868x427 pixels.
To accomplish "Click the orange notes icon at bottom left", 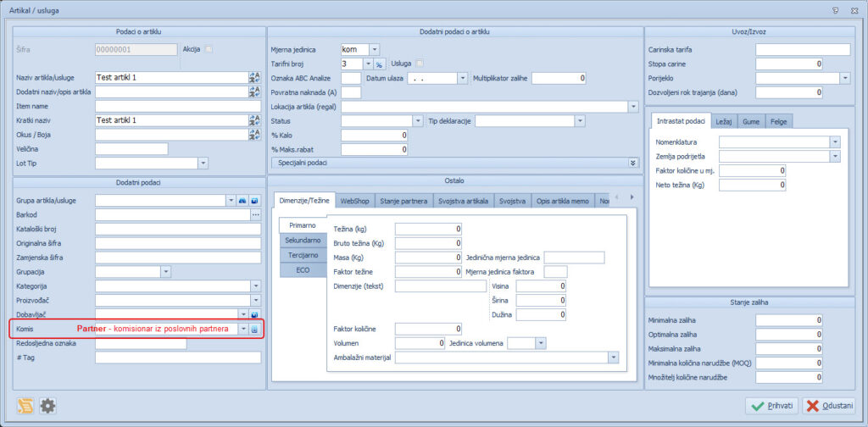I will click(x=26, y=406).
